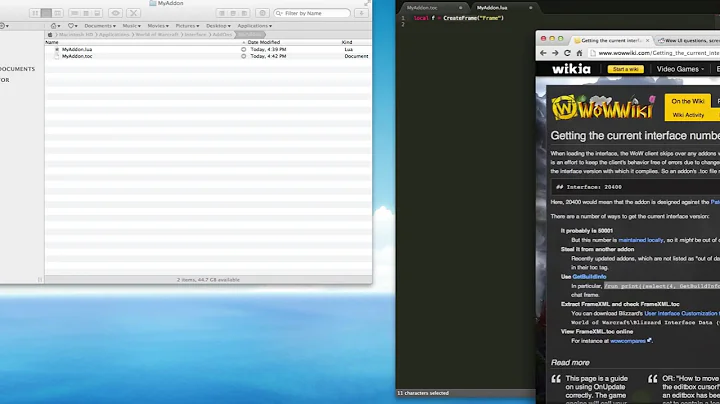720x404 pixels.
Task: Switch file browser to list view
Action: point(46,13)
